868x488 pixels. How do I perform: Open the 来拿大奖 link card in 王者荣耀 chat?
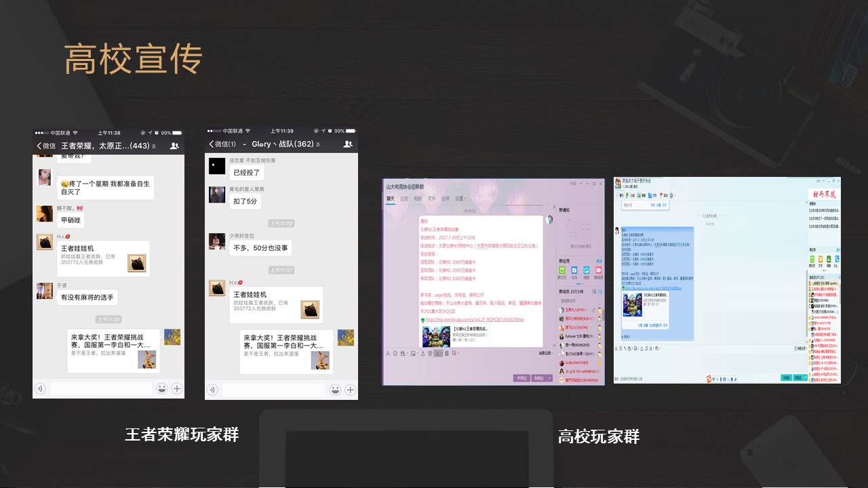(x=113, y=350)
